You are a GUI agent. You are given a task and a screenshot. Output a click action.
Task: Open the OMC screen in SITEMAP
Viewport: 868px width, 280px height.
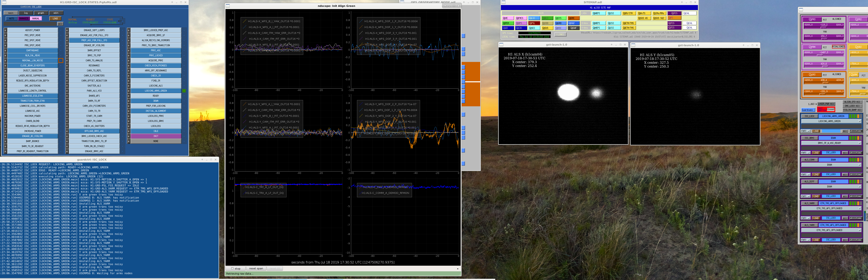pos(573,18)
